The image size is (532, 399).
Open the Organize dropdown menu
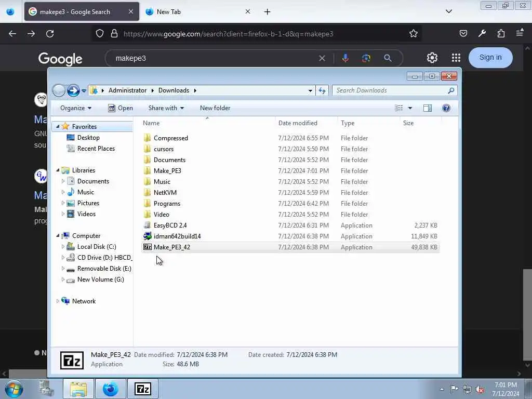click(x=76, y=108)
